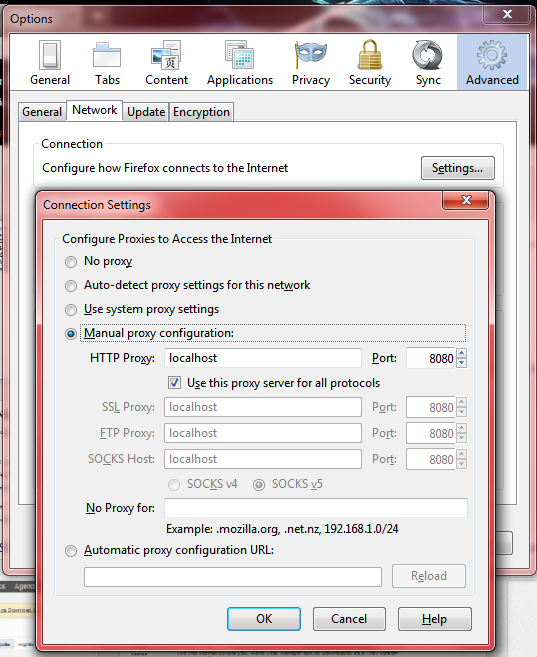Click the SOCKS Host field

263,459
